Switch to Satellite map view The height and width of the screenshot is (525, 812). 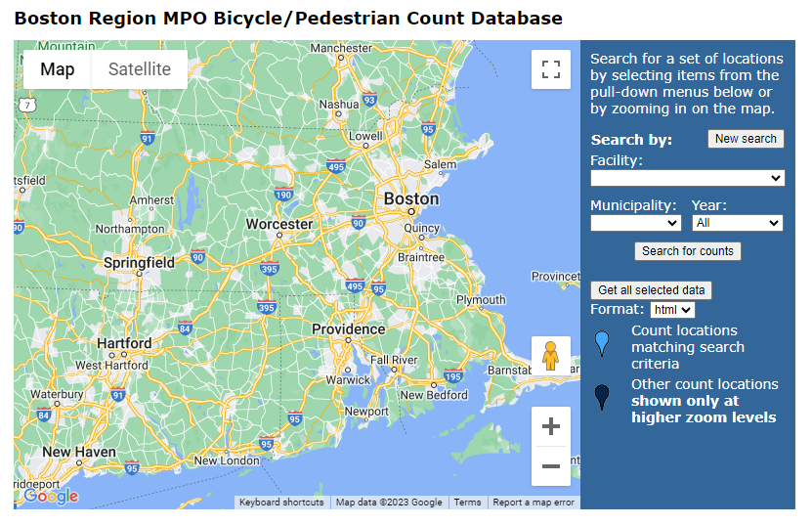139,69
